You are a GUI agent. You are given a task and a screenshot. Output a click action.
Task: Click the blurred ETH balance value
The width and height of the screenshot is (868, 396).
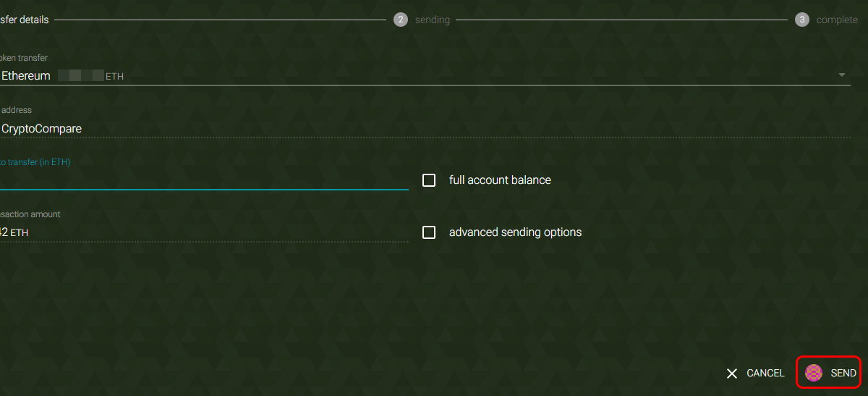(80, 75)
